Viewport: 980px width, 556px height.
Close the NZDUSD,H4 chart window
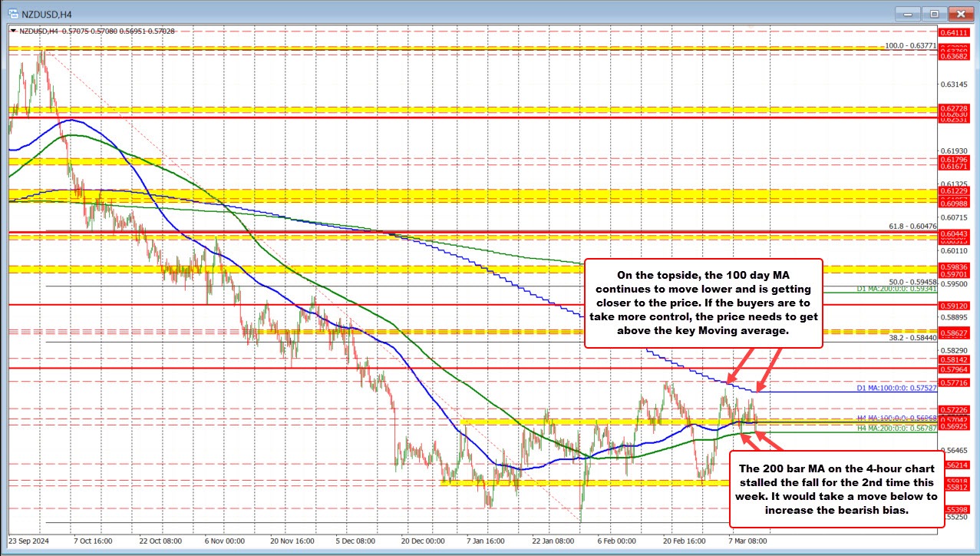[x=961, y=12]
